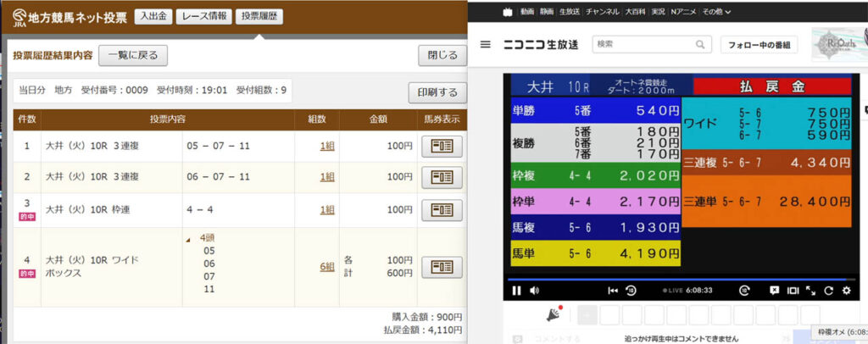Viewport: 868px width, 344px height.
Task: Open the Niconico hamburger menu
Action: coord(485,45)
